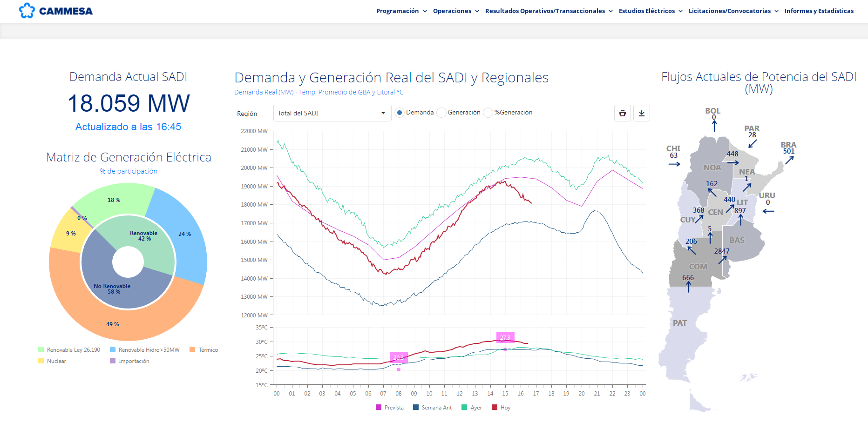
Task: Click the Licitaciones/Convocatorias navigation link
Action: point(733,11)
